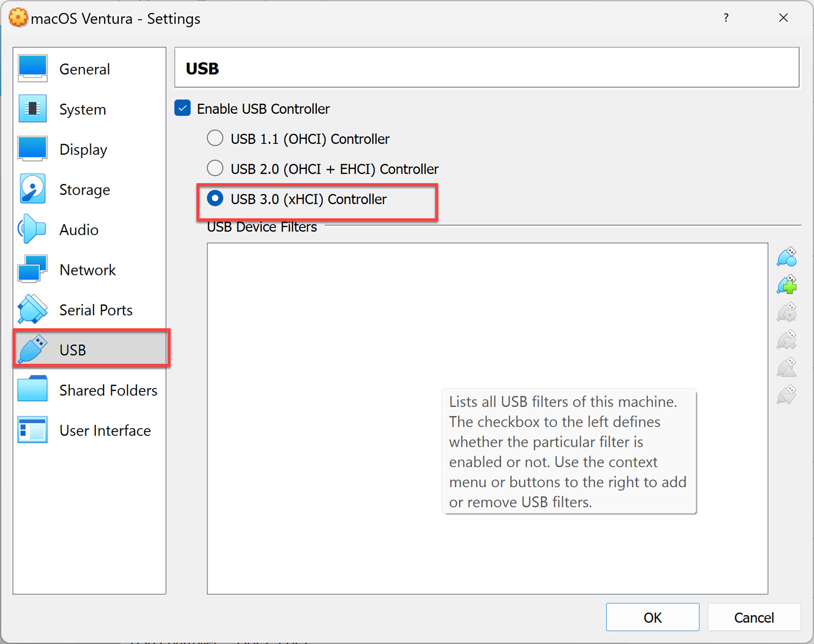Open the System settings category
Screen dimensions: 814x644
(32, 109)
